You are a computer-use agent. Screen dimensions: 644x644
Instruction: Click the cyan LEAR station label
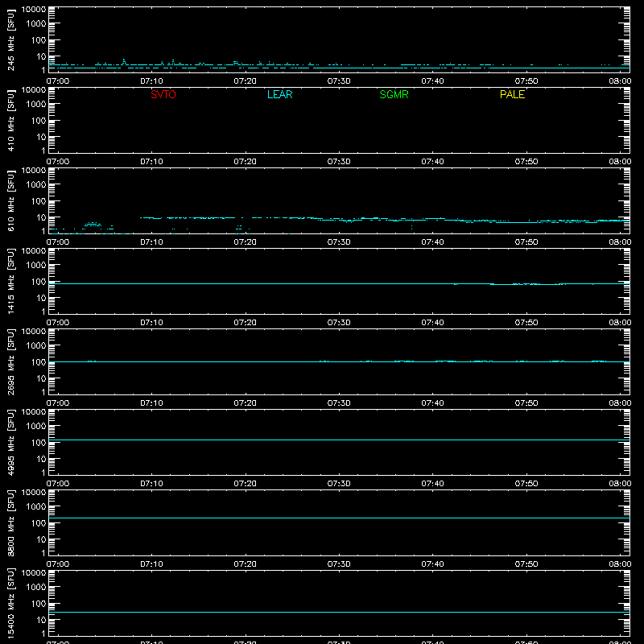tap(279, 94)
